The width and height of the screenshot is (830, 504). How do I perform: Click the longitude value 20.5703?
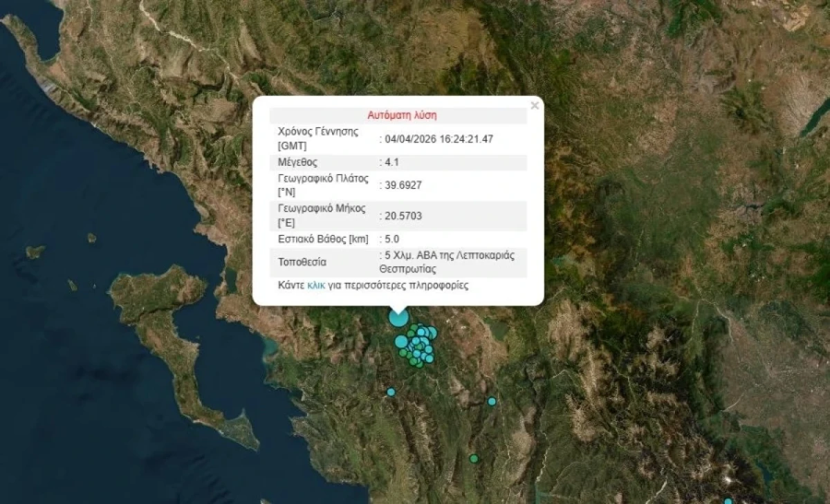[x=403, y=216]
